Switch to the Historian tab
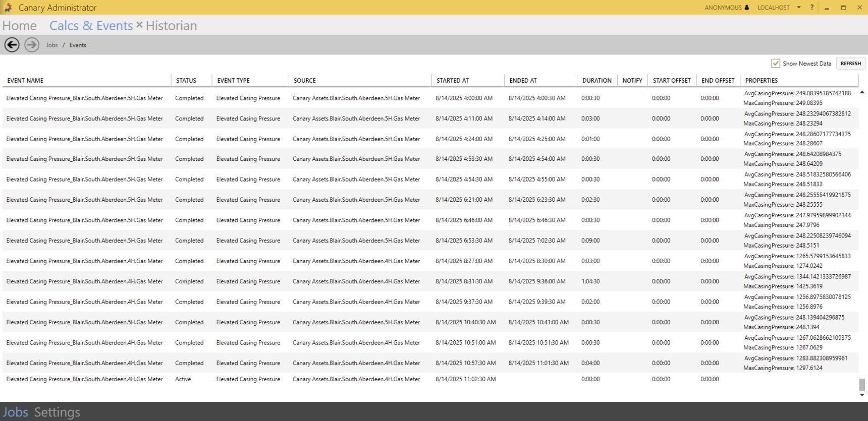 [171, 26]
